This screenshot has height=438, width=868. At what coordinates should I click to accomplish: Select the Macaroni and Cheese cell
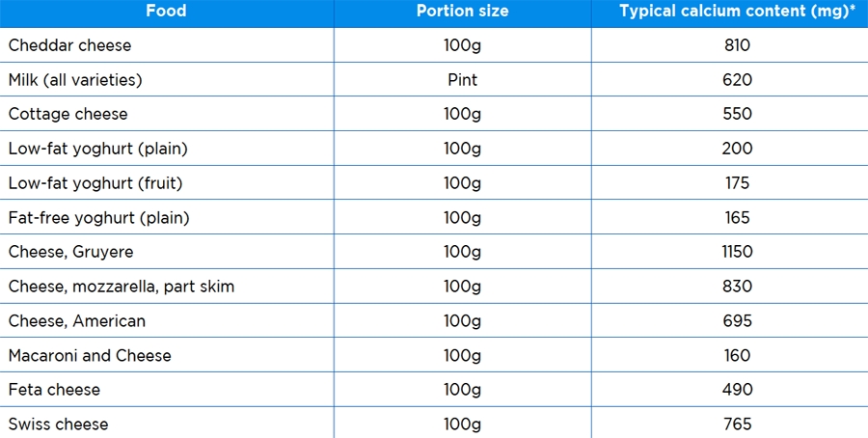pos(90,356)
